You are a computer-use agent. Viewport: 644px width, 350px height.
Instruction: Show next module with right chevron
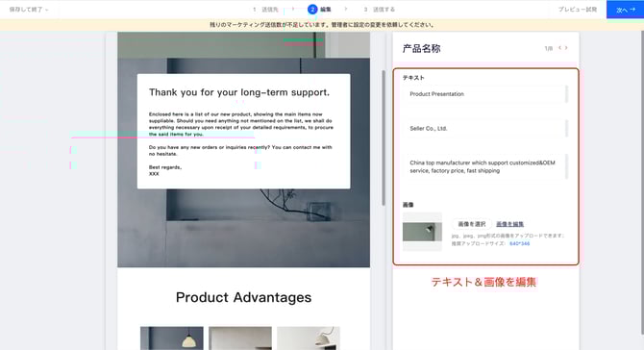[x=566, y=48]
